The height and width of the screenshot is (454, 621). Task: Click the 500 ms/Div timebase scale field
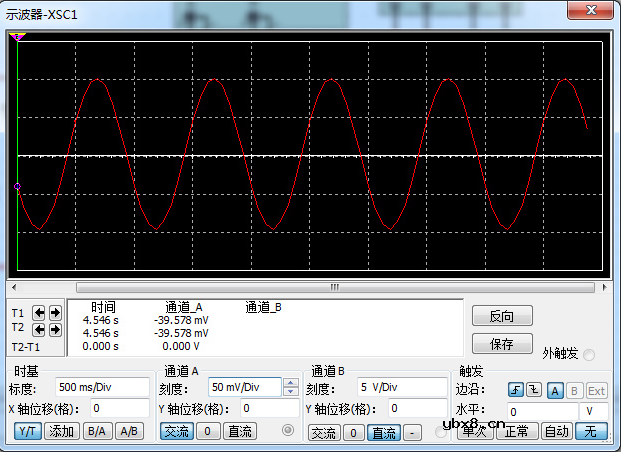pyautogui.click(x=103, y=387)
